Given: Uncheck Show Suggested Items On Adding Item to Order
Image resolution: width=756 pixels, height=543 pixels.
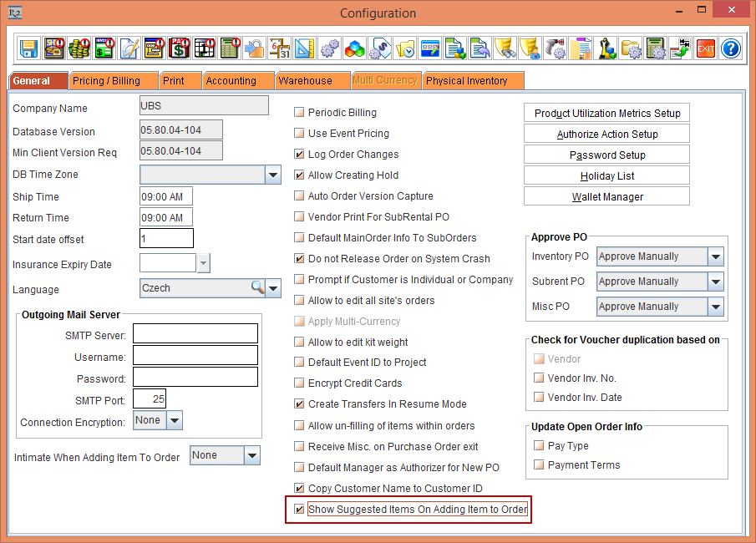Looking at the screenshot, I should click(299, 510).
